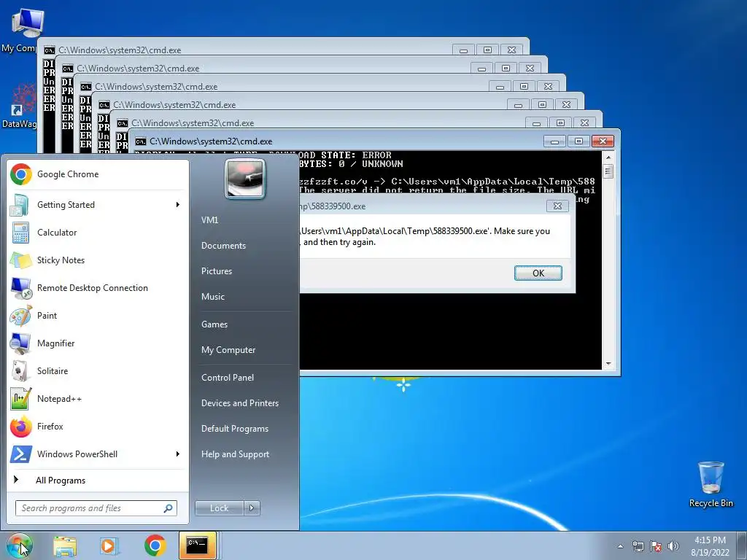Open shutdown options arrow next to Lock
Screen dimensions: 747x560
252,508
